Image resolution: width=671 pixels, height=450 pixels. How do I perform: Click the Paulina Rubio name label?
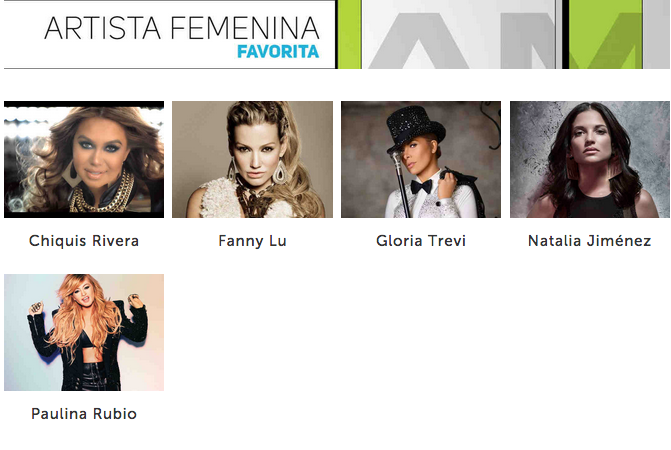[84, 414]
